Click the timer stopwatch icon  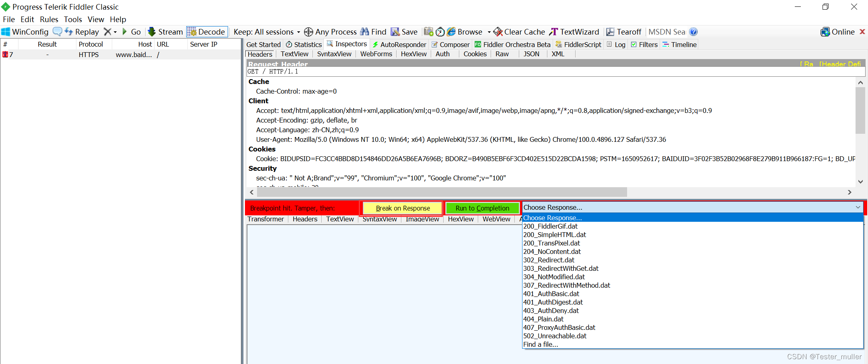(x=440, y=32)
